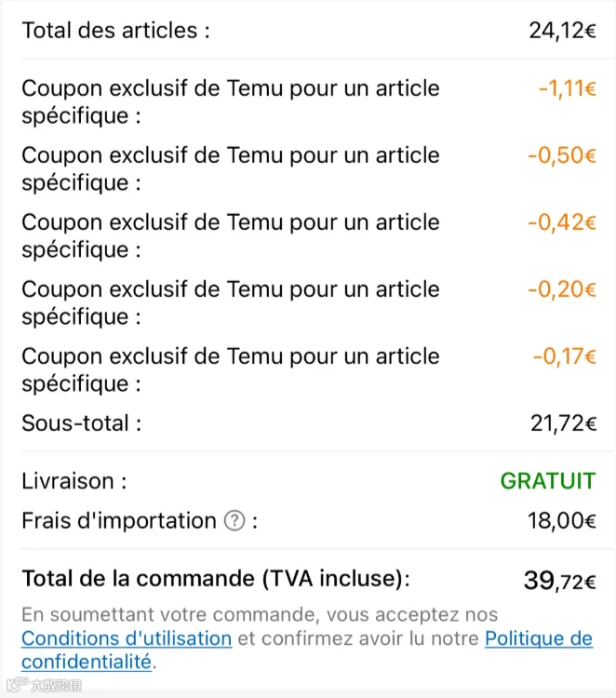616x698 pixels.
Task: Click the 39,72€ order total amount
Action: click(x=560, y=580)
